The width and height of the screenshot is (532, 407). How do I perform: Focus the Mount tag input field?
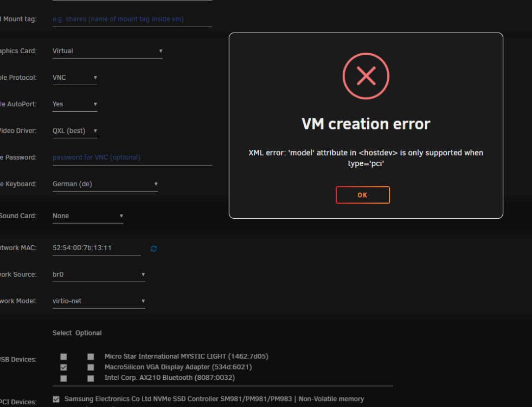click(x=132, y=19)
